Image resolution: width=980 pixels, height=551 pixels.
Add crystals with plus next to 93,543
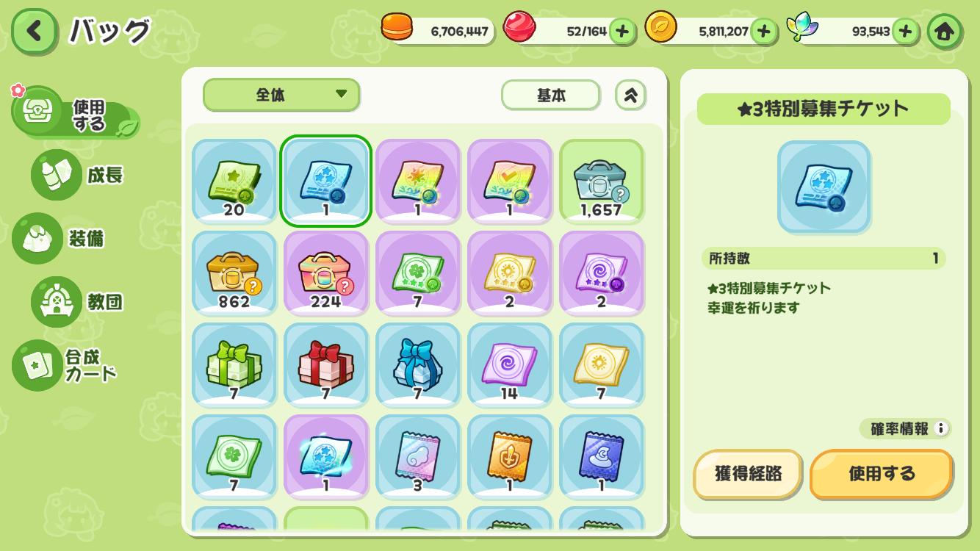point(905,32)
